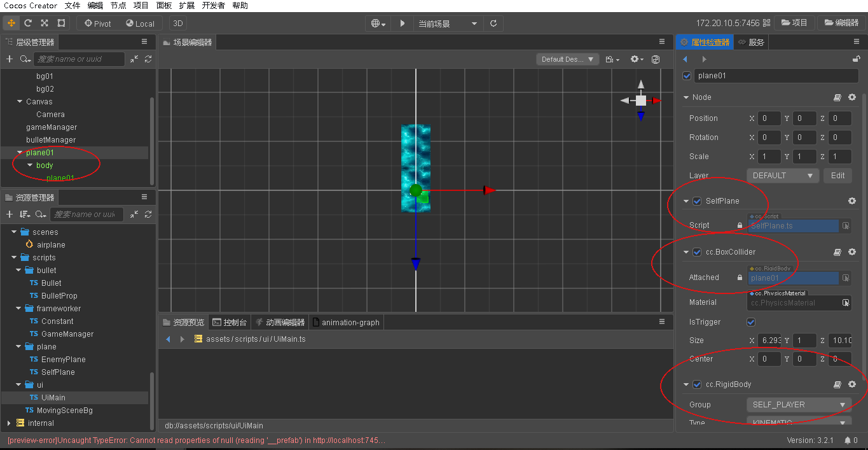Toggle Pivot gizmo position mode
Image resolution: width=868 pixels, height=450 pixels.
[x=97, y=24]
